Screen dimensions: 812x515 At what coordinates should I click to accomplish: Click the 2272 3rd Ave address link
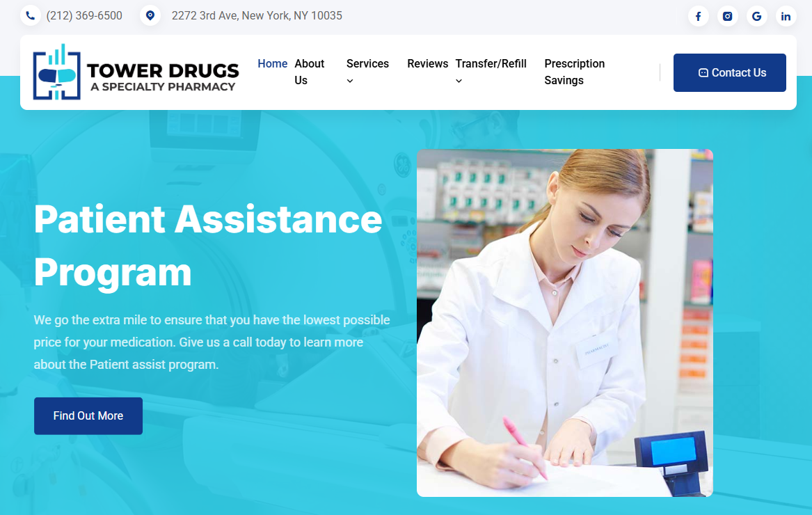[257, 15]
